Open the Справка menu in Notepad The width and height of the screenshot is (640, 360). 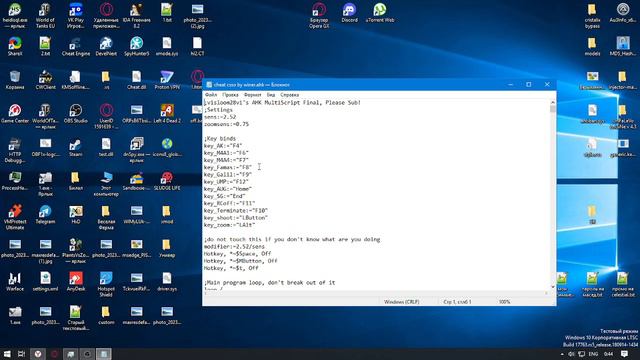[x=289, y=95]
